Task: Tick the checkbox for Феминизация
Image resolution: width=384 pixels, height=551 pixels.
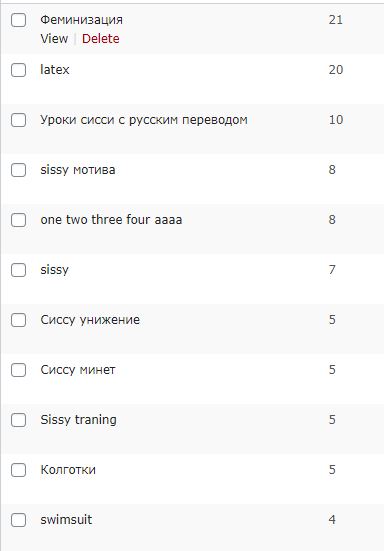Action: click(x=18, y=20)
